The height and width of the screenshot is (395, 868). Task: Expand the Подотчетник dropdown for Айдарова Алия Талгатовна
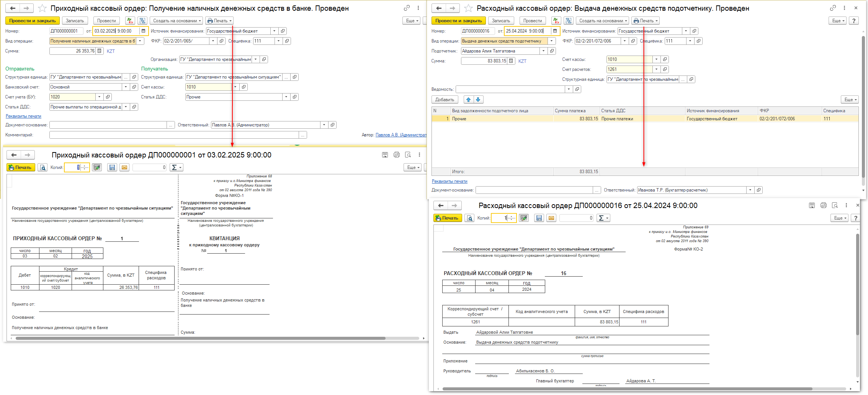pyautogui.click(x=543, y=51)
